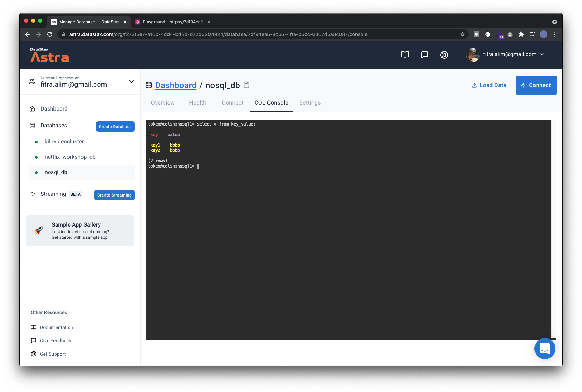Click the Documentation icon under Other Resources
582x392 pixels.
tap(33, 327)
